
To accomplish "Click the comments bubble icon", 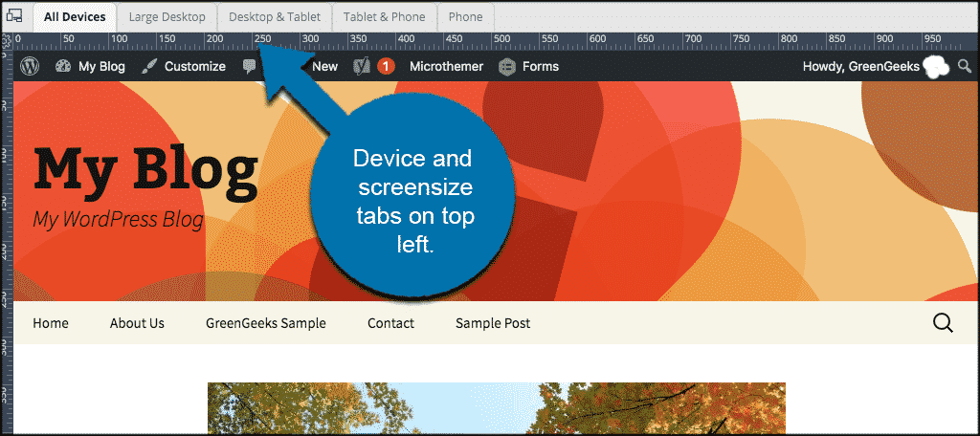I will [250, 67].
